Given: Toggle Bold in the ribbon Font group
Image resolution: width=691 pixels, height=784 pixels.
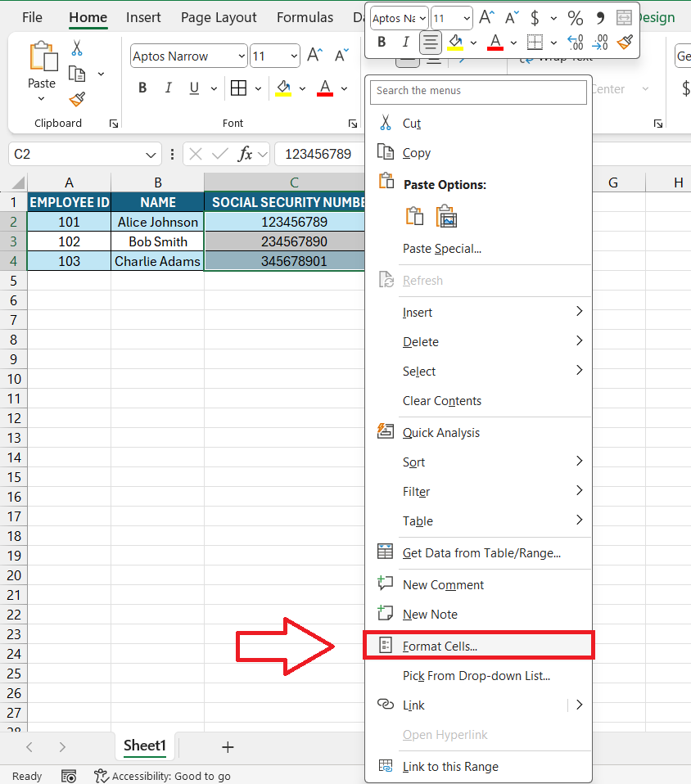Looking at the screenshot, I should click(x=142, y=88).
